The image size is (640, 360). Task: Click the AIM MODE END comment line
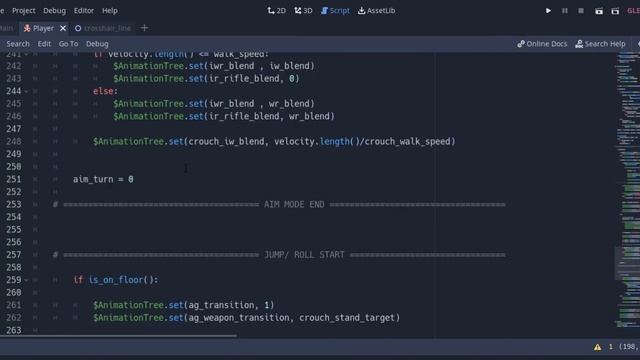279,204
